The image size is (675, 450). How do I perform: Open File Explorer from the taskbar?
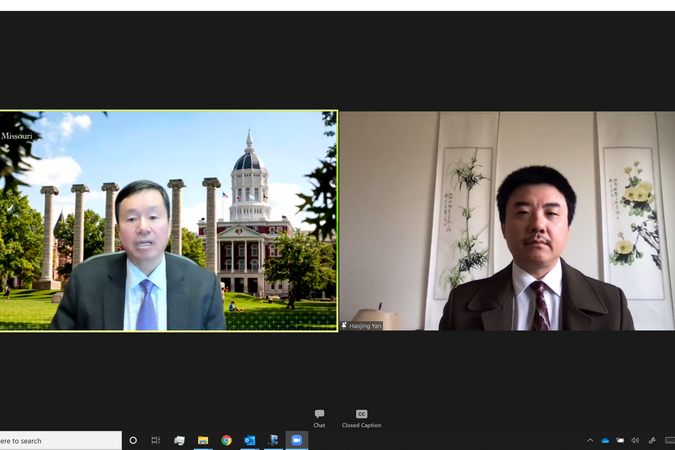click(203, 440)
